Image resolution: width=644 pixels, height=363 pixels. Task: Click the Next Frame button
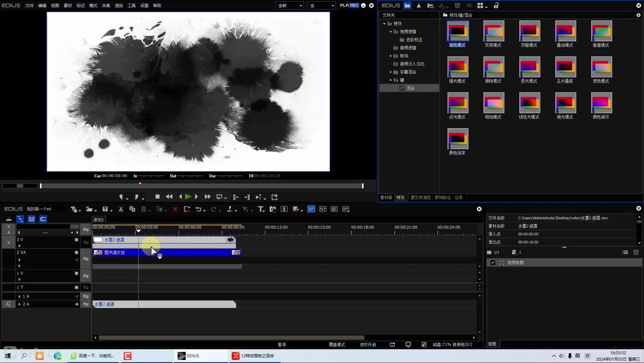(x=196, y=197)
